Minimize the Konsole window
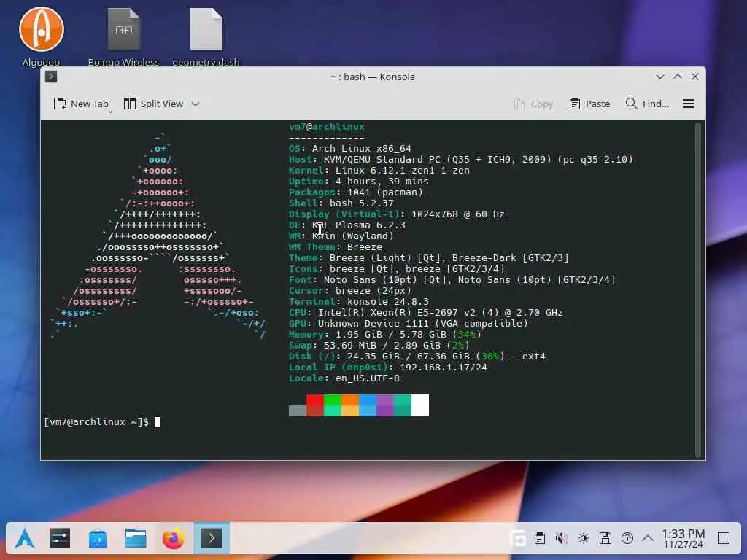This screenshot has height=560, width=747. [x=659, y=77]
